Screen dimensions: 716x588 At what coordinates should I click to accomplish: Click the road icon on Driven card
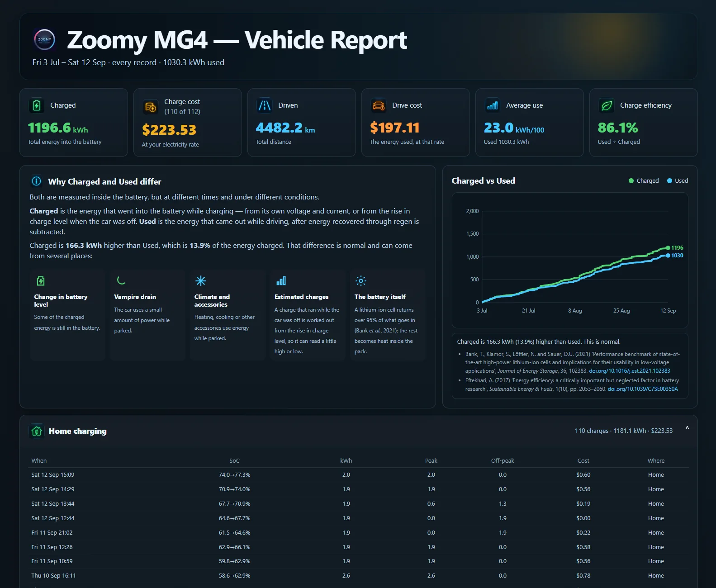pyautogui.click(x=265, y=105)
